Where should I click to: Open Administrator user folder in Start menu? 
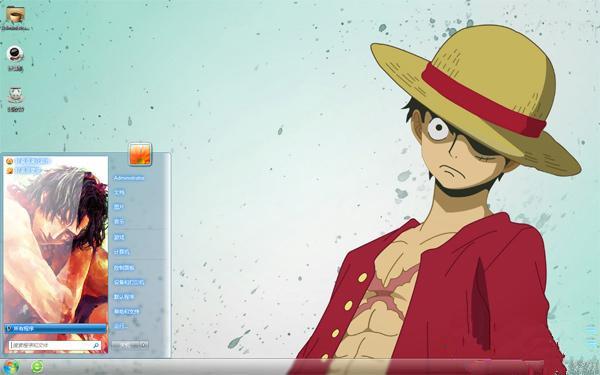129,178
